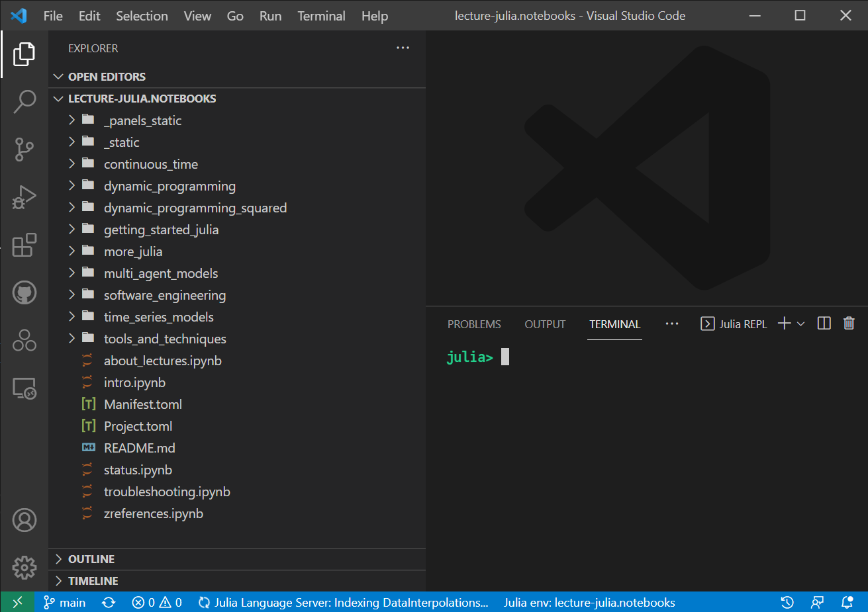This screenshot has height=612, width=868.
Task: Click the main branch in status bar
Action: tap(65, 602)
